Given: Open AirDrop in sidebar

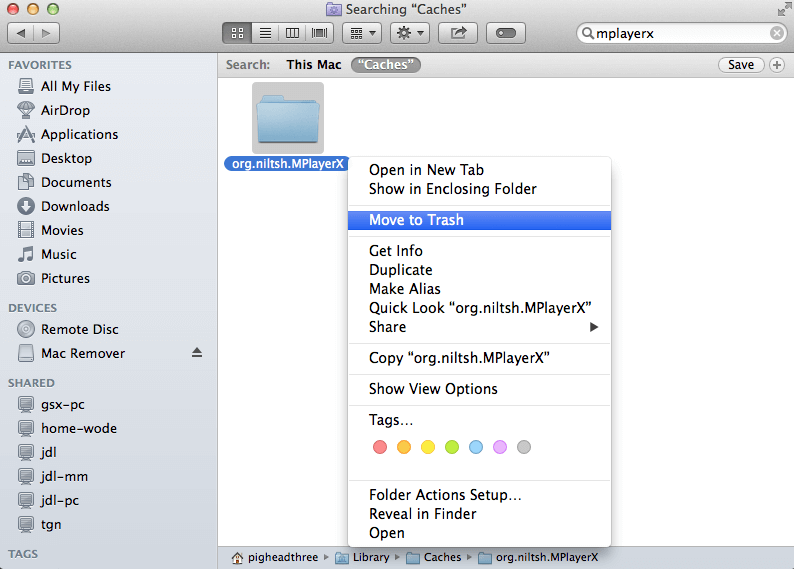Looking at the screenshot, I should coord(65,110).
